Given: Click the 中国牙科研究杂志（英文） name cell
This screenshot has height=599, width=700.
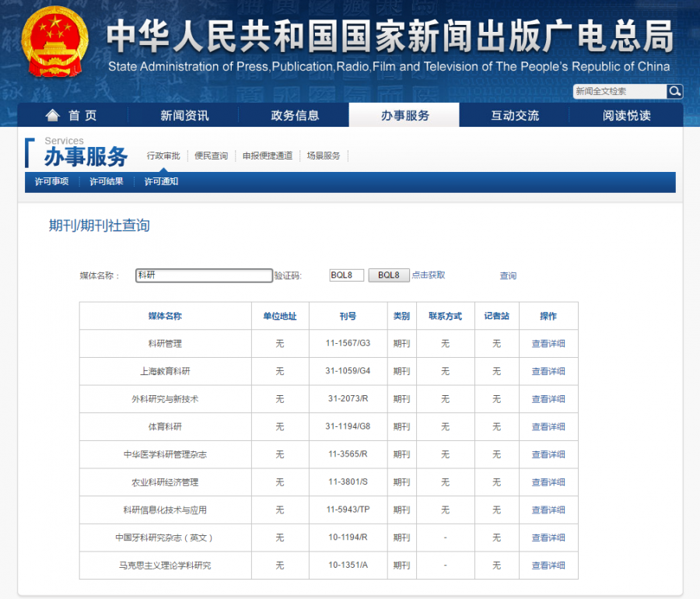Looking at the screenshot, I should 164,538.
